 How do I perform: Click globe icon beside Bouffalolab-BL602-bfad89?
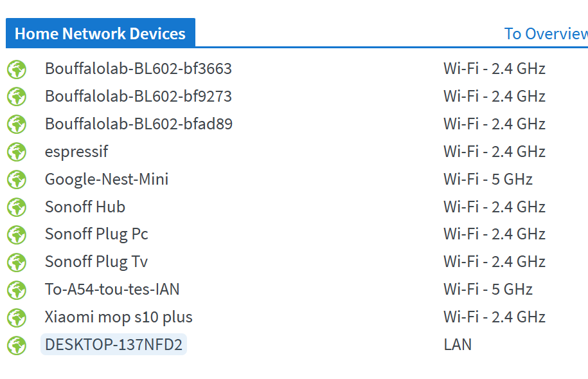pyautogui.click(x=17, y=125)
